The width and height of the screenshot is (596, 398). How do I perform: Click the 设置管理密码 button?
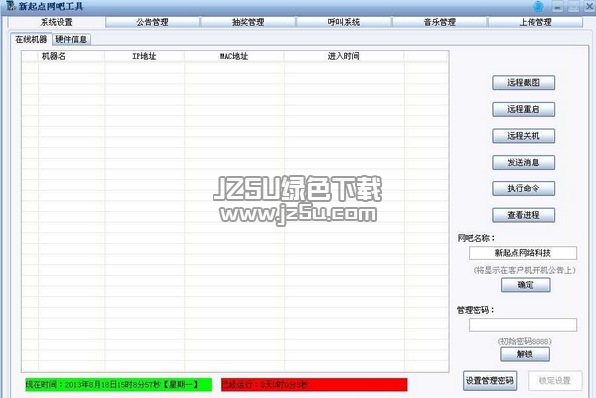click(x=490, y=381)
